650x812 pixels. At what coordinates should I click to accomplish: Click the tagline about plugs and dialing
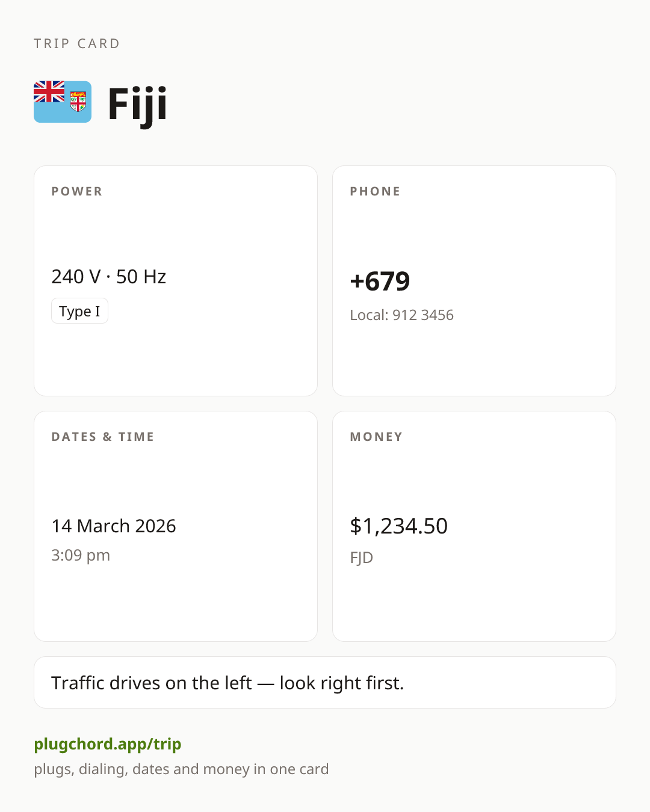point(181,769)
